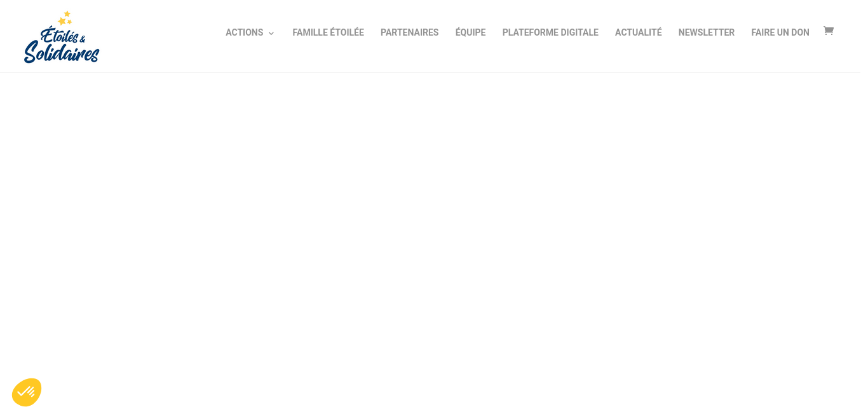
Task: Click the 'Solidaires' word in logo
Action: (x=62, y=52)
